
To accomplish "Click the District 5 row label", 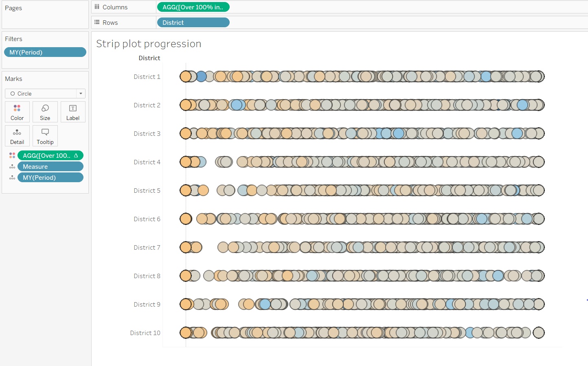I will point(147,190).
